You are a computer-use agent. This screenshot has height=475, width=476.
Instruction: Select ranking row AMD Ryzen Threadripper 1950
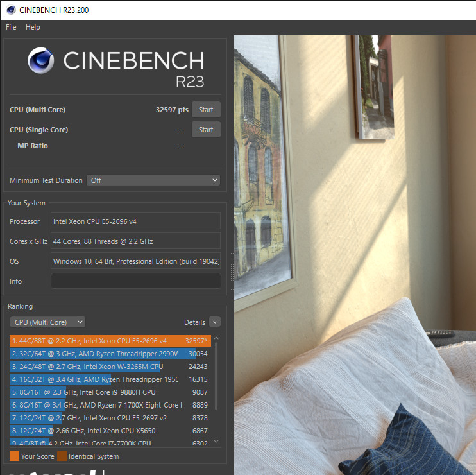tap(110, 379)
